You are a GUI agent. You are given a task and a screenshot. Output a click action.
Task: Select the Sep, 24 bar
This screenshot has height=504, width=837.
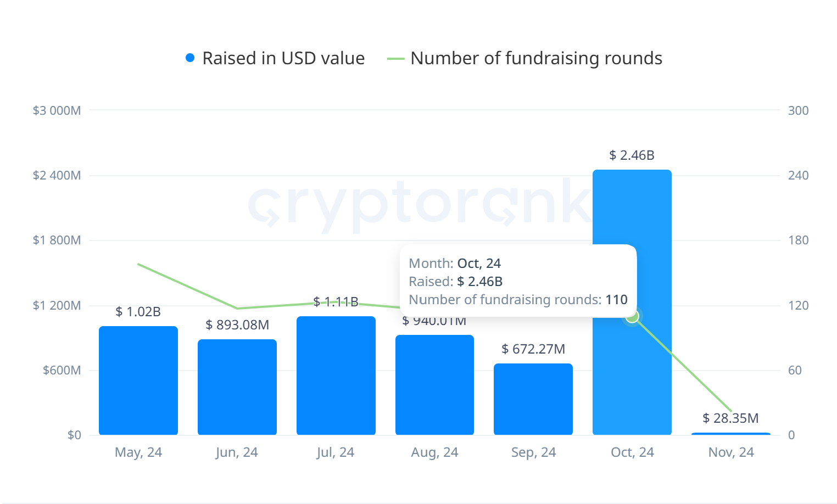tap(533, 399)
